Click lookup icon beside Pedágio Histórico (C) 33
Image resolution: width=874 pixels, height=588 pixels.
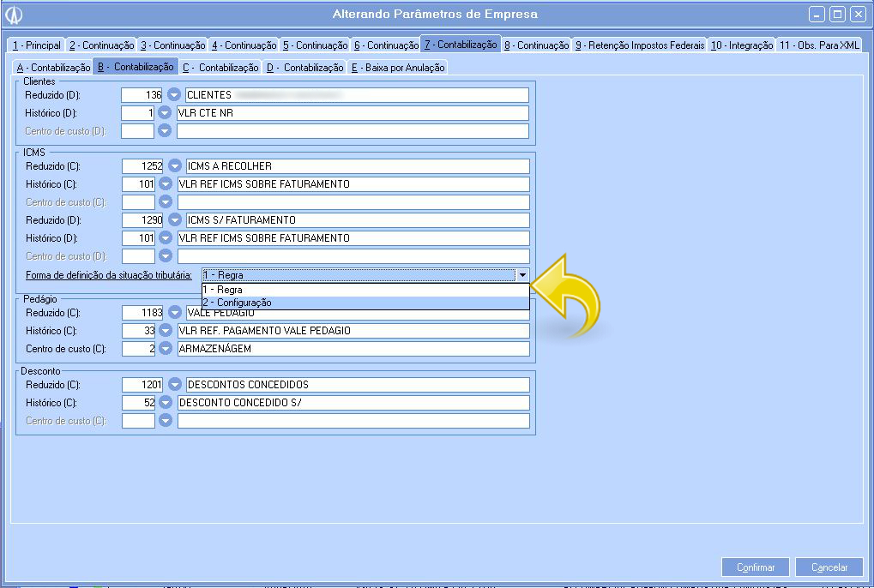(166, 331)
